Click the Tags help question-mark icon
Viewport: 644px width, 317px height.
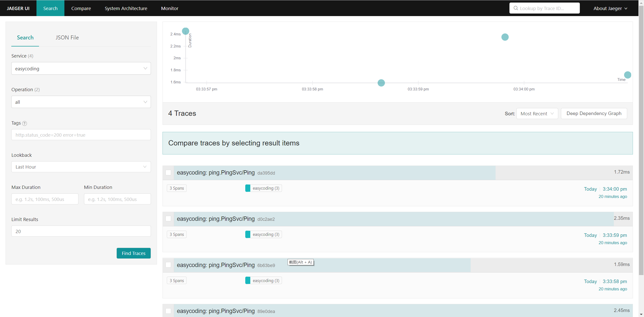pos(24,123)
